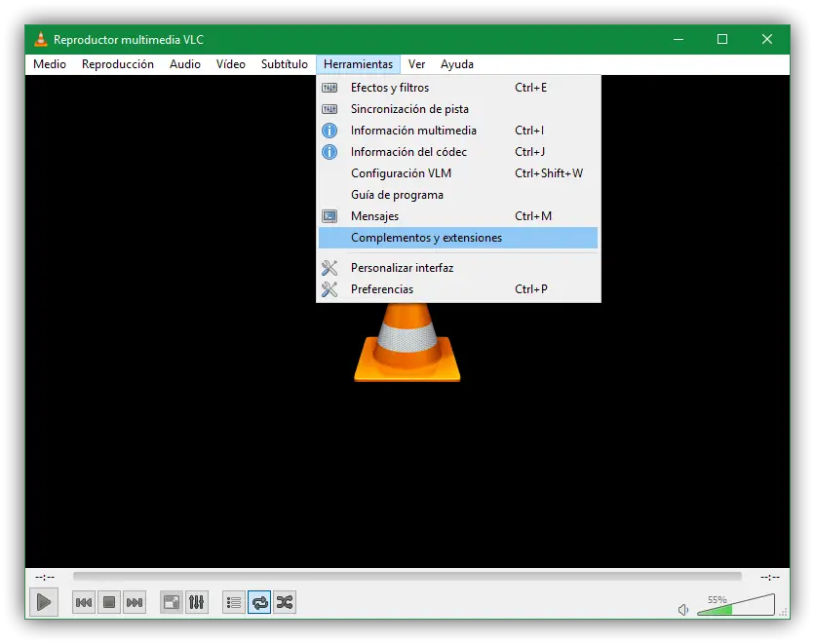This screenshot has height=644, width=815.
Task: Click the VLC cone icon in title bar
Action: (41, 39)
